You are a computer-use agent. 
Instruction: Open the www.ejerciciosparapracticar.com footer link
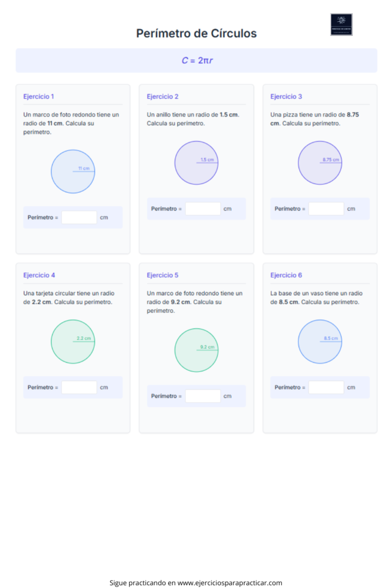coord(230,583)
